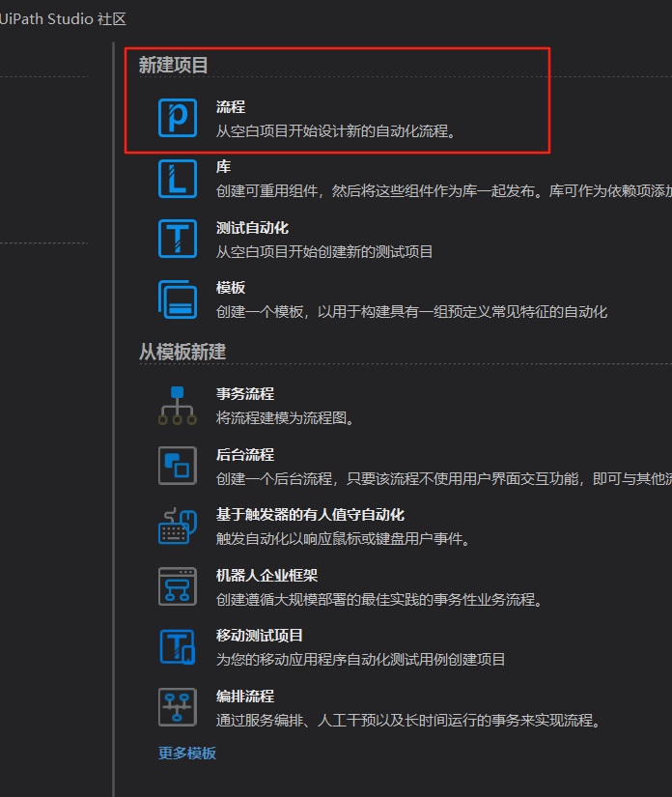672x797 pixels.
Task: Click description 触发自动化以响应鼠标或键盘用户事件
Action: (343, 539)
